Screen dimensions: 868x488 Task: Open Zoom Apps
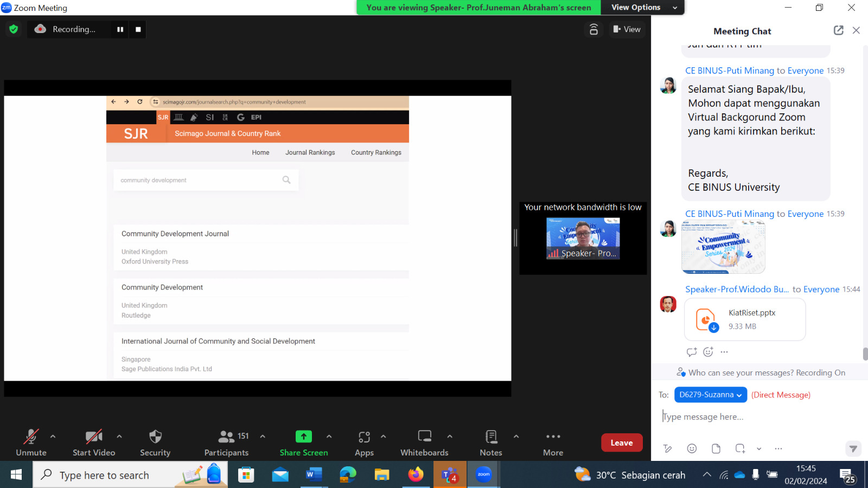(x=364, y=442)
